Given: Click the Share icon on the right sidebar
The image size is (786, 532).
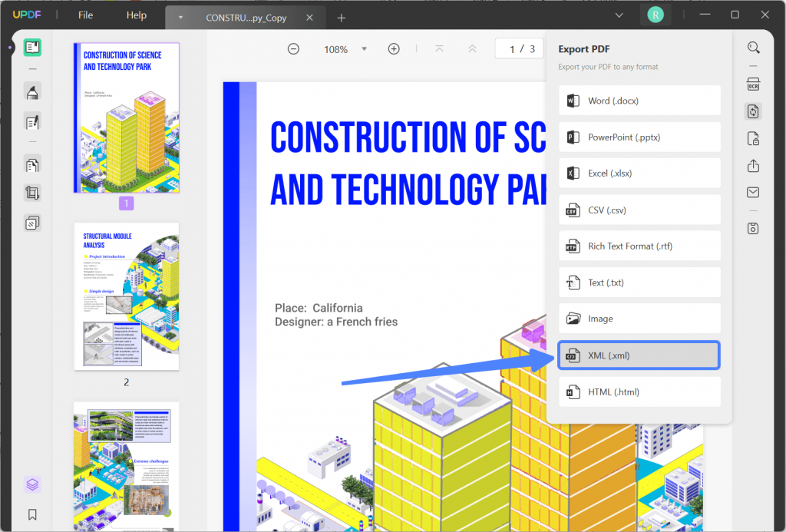Looking at the screenshot, I should [753, 166].
